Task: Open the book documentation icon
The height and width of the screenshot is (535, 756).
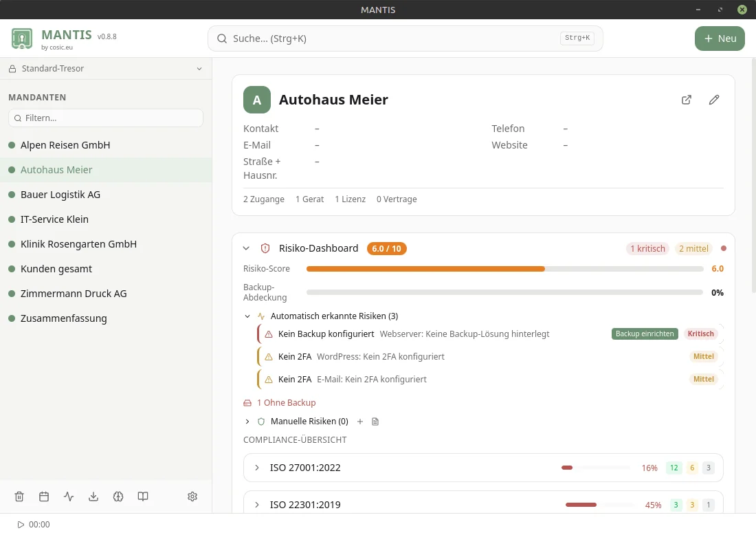Action: [143, 496]
